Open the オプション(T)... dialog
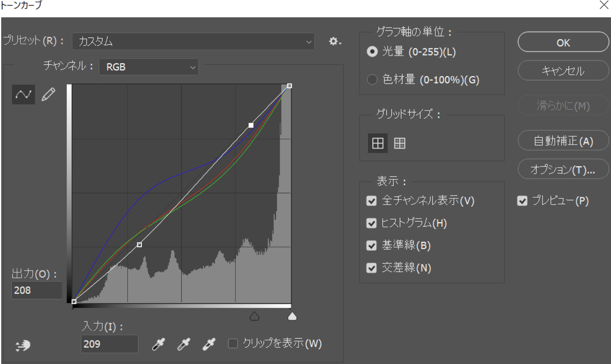The height and width of the screenshot is (364, 611). click(563, 170)
